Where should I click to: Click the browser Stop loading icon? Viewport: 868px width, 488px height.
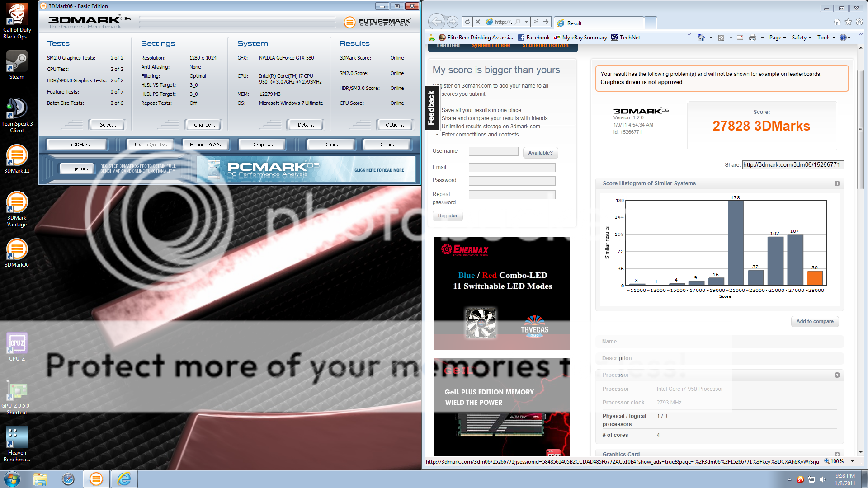click(x=478, y=22)
